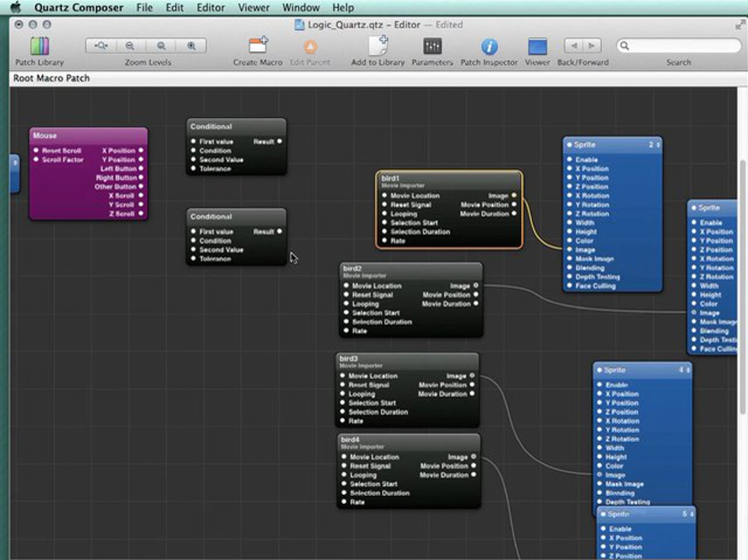The height and width of the screenshot is (560, 748).
Task: Click the Edit Parent toolbar icon
Action: click(310, 47)
